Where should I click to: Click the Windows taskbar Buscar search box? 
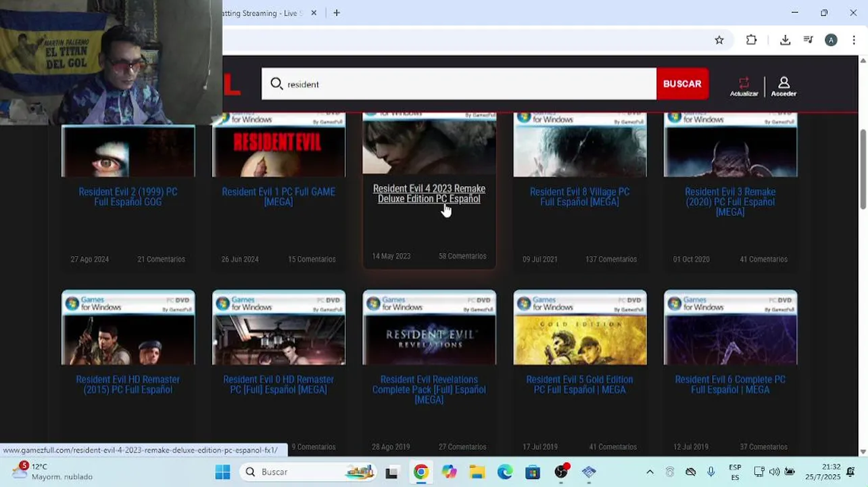308,472
